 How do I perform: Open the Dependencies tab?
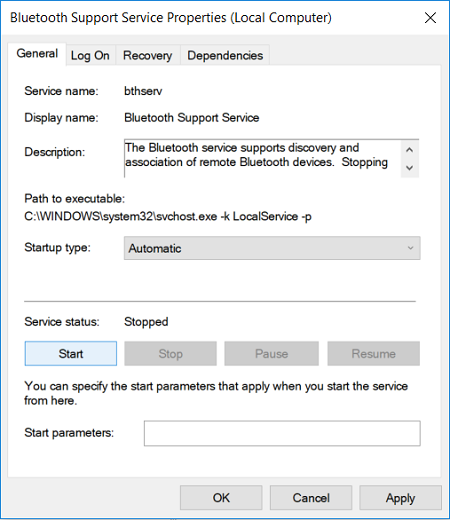point(225,55)
